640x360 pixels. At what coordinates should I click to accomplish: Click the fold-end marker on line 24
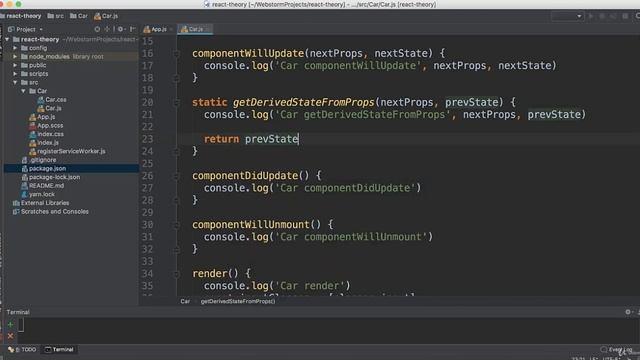point(176,151)
